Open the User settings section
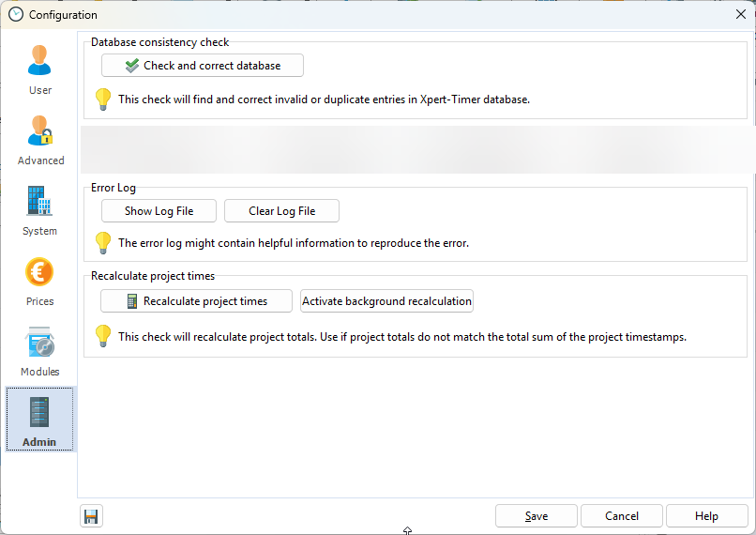The height and width of the screenshot is (535, 756). pos(40,69)
